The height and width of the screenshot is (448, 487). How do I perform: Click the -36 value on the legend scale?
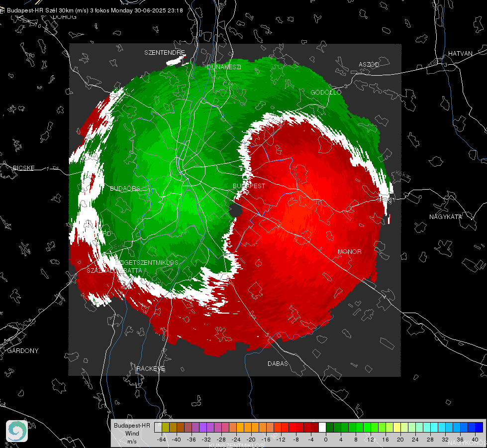192,440
